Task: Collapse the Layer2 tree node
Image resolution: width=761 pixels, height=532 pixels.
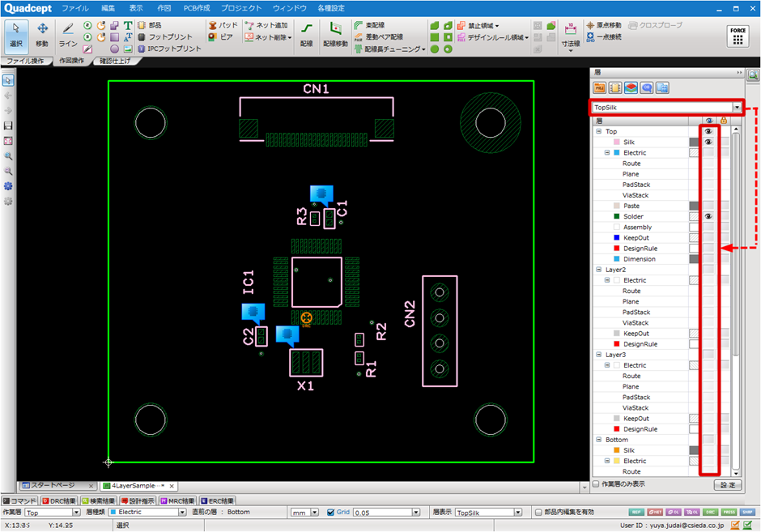Action: (x=599, y=270)
